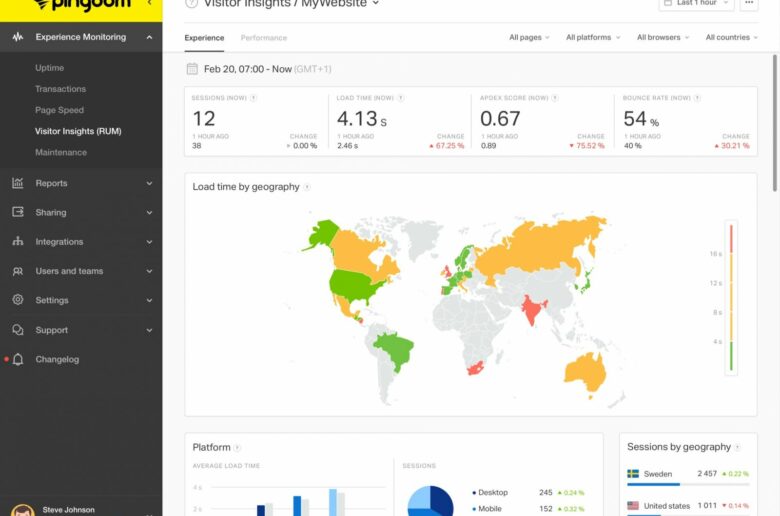780x516 pixels.
Task: Click the Sweden sessions progress bar
Action: (688, 484)
